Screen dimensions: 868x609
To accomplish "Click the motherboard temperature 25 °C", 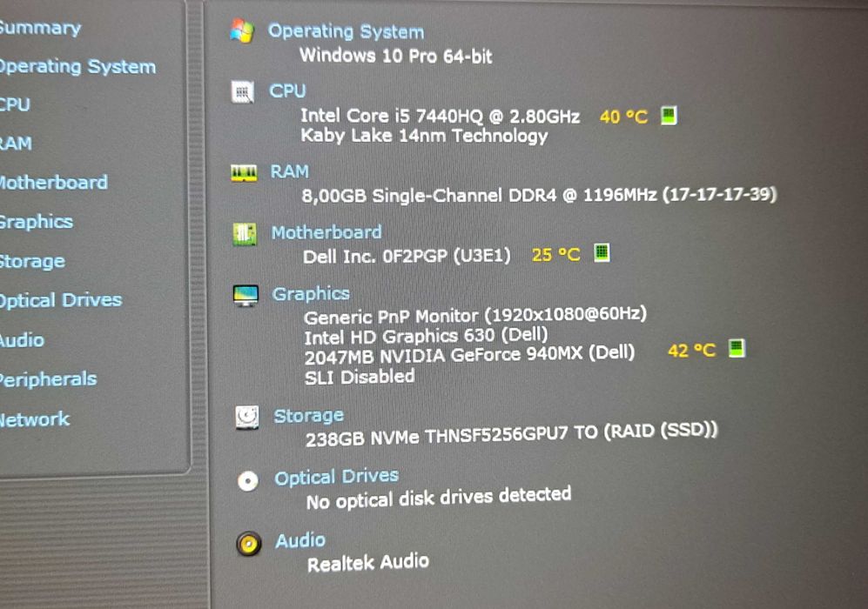I will point(555,254).
